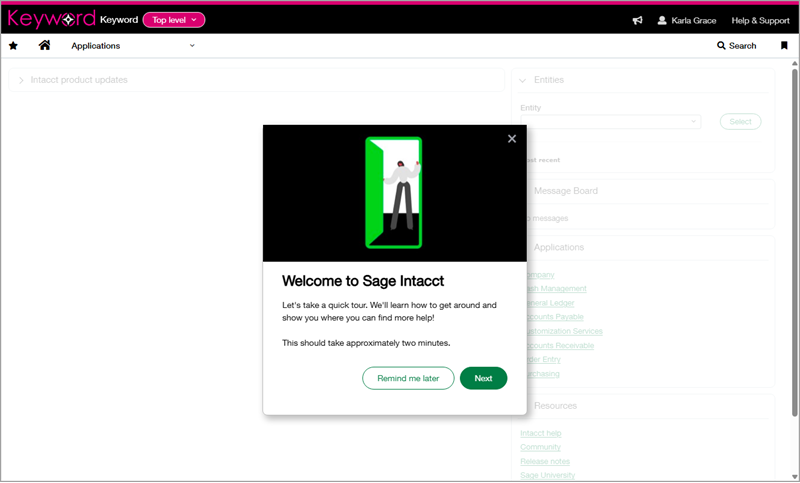Click the Message Board heading
Screen dimensions: 800x483
point(565,191)
